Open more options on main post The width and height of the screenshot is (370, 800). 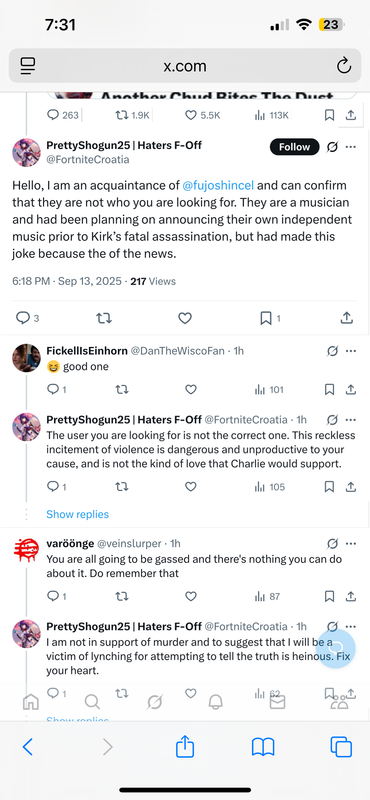click(x=351, y=147)
